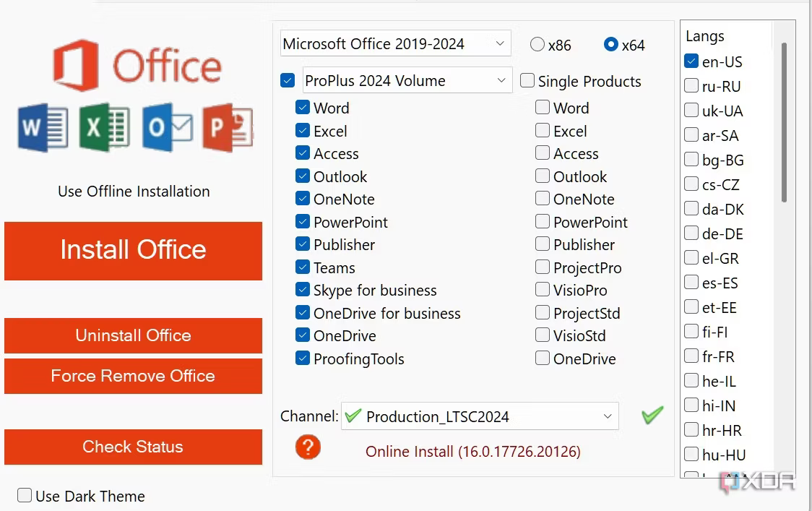Screen dimensions: 812x511
Task: Click the Install Office button
Action: 133,251
